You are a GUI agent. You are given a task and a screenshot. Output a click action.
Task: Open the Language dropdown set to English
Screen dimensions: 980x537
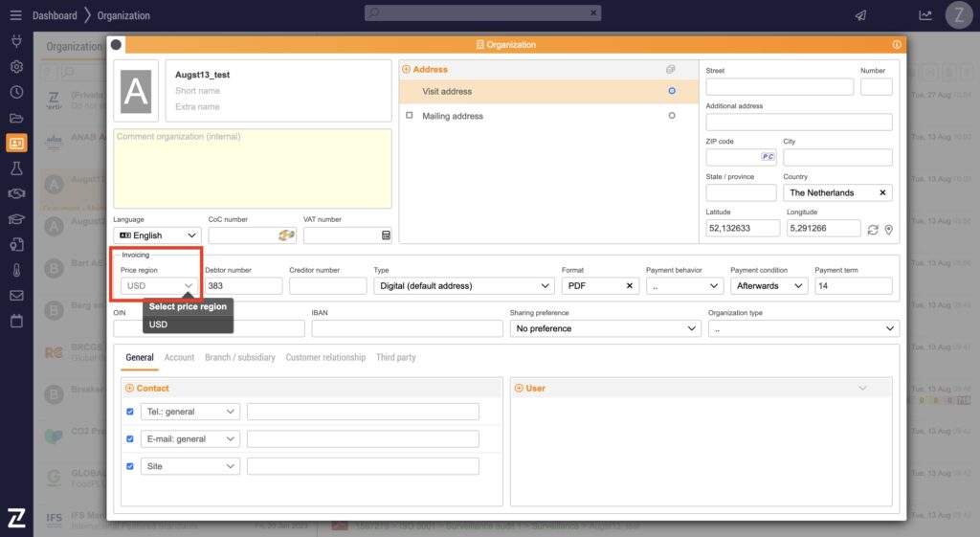coord(157,235)
